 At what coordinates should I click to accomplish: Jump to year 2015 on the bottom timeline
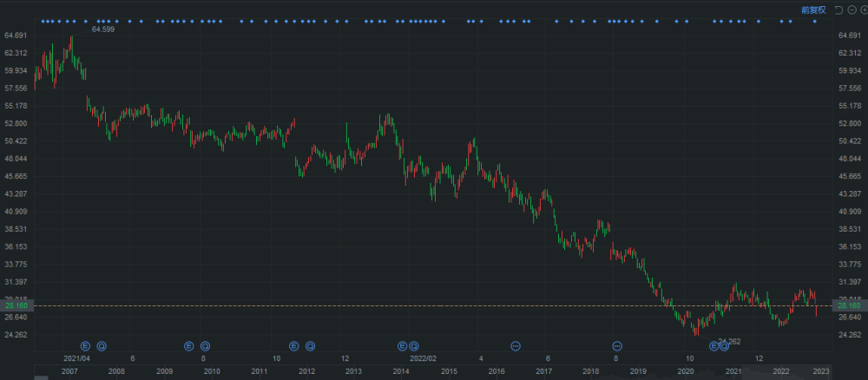click(449, 371)
